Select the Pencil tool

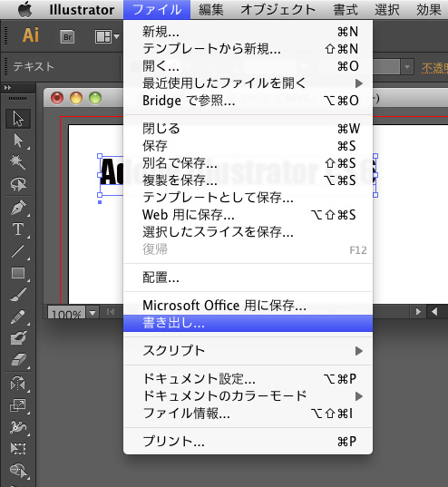click(18, 317)
